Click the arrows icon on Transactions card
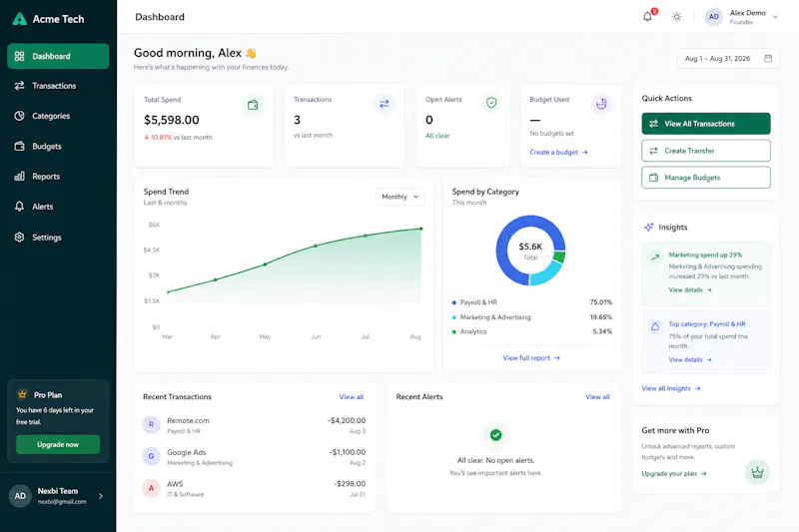The height and width of the screenshot is (532, 799). click(x=385, y=104)
